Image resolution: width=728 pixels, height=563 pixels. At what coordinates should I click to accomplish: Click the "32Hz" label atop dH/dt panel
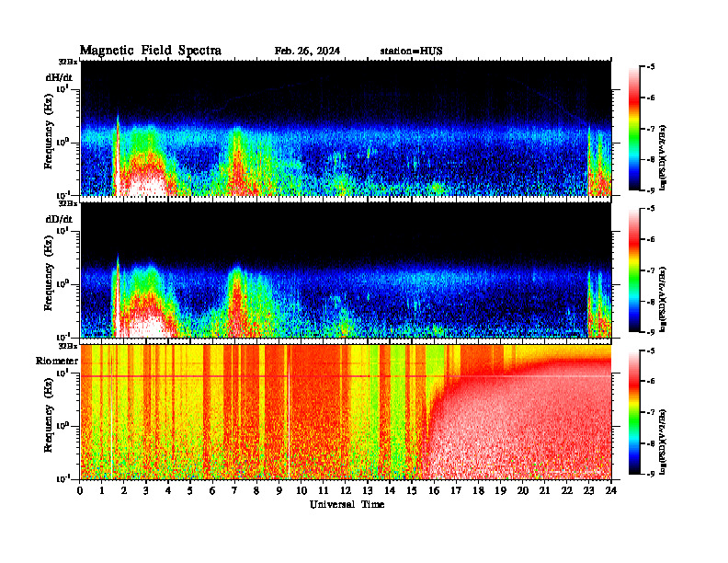point(67,62)
